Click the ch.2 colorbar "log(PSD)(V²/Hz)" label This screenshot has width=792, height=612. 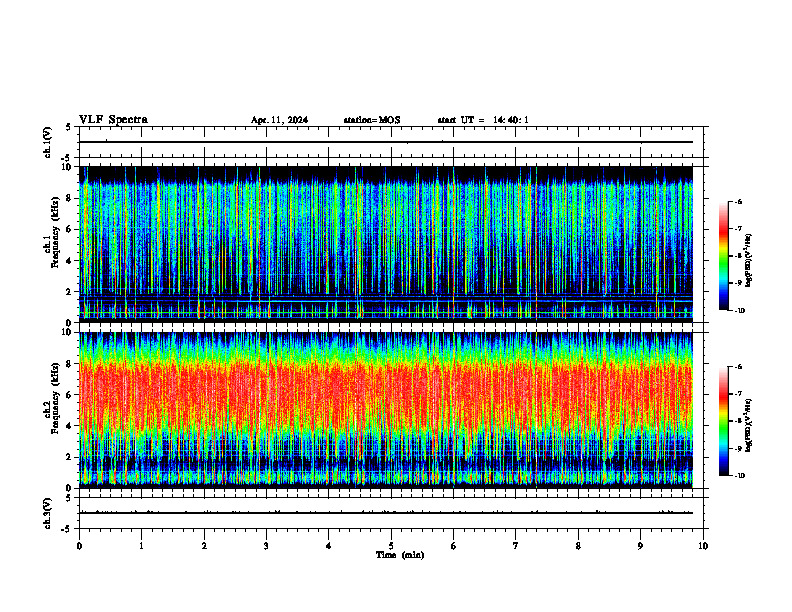749,426
